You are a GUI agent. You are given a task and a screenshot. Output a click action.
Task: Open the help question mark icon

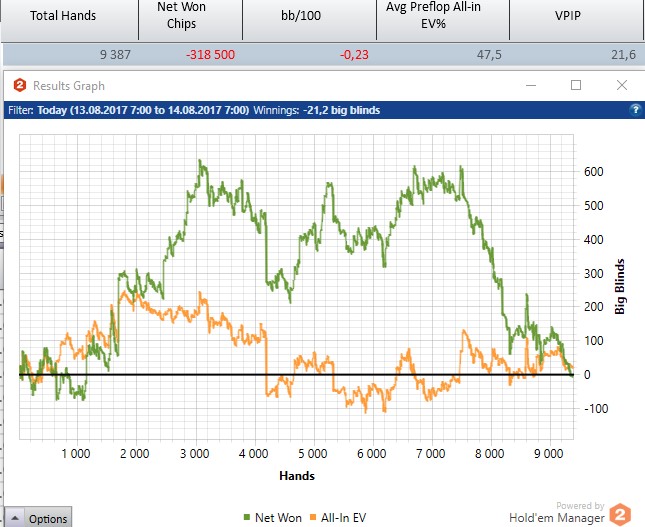635,110
